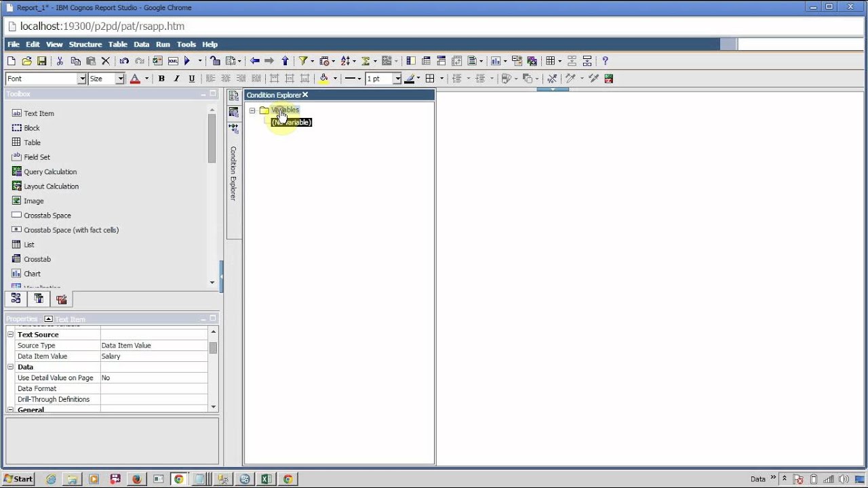This screenshot has width=868, height=488.
Task: Open the Edit menu
Action: (33, 44)
